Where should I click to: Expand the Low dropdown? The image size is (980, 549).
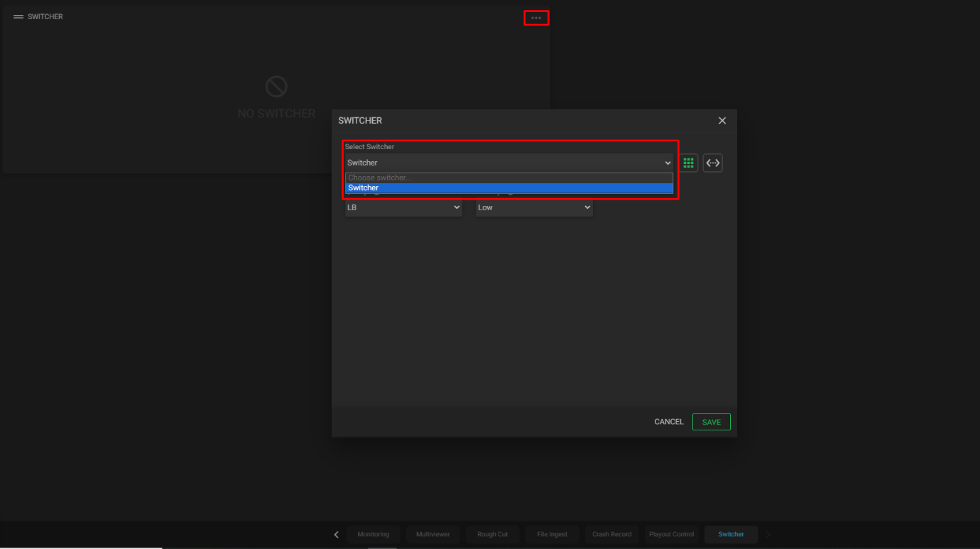click(534, 207)
